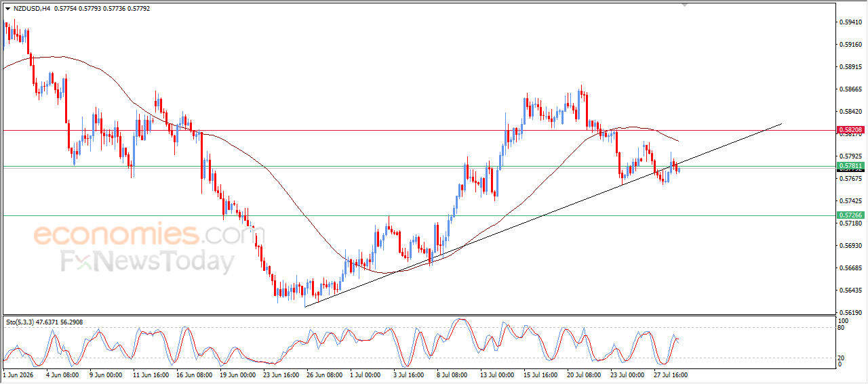Click the 0.56685 price axis label
This screenshot has width=868, height=384.
pos(850,268)
